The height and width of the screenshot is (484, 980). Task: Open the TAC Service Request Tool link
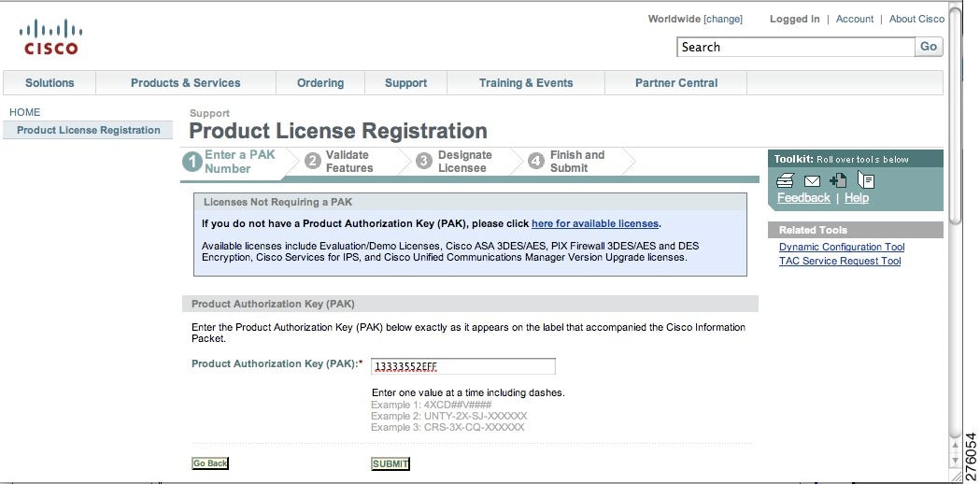839,261
